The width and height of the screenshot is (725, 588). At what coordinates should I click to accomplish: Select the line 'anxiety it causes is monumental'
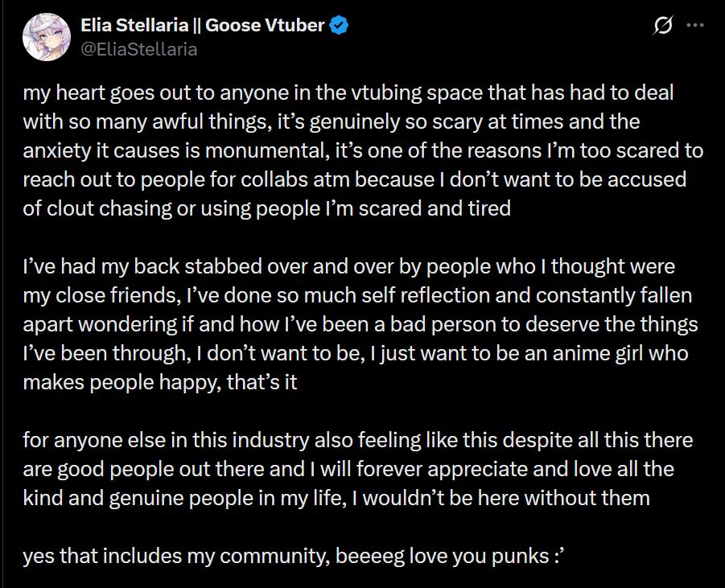[x=363, y=150]
